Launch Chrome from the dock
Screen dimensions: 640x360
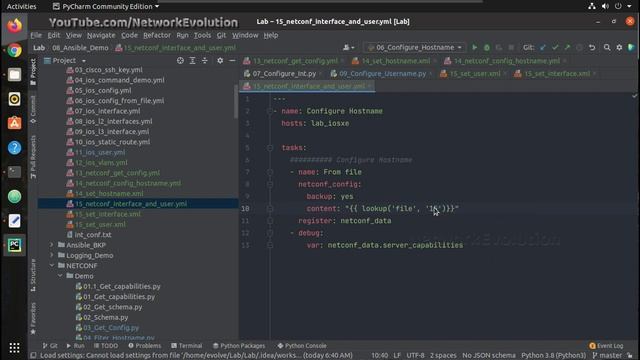[x=14, y=50]
